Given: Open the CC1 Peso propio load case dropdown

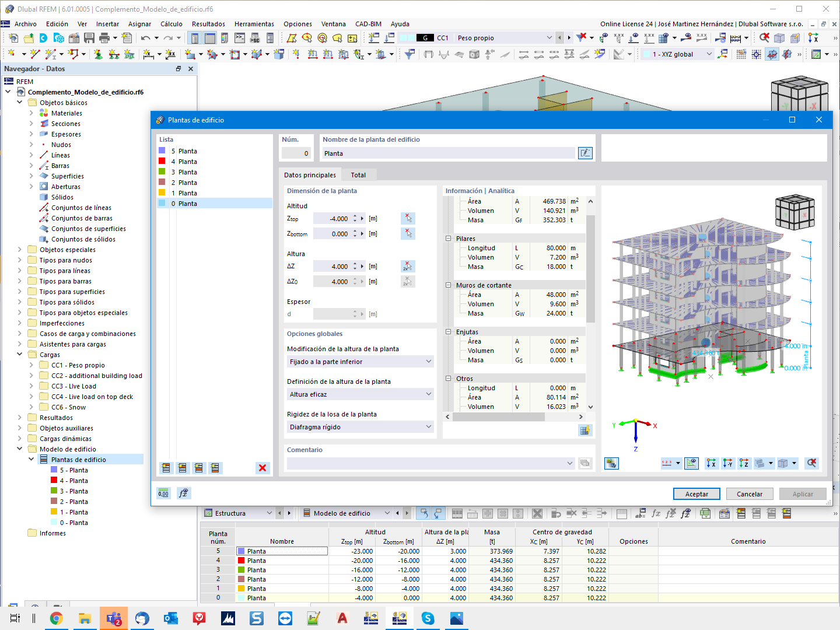Looking at the screenshot, I should point(549,38).
